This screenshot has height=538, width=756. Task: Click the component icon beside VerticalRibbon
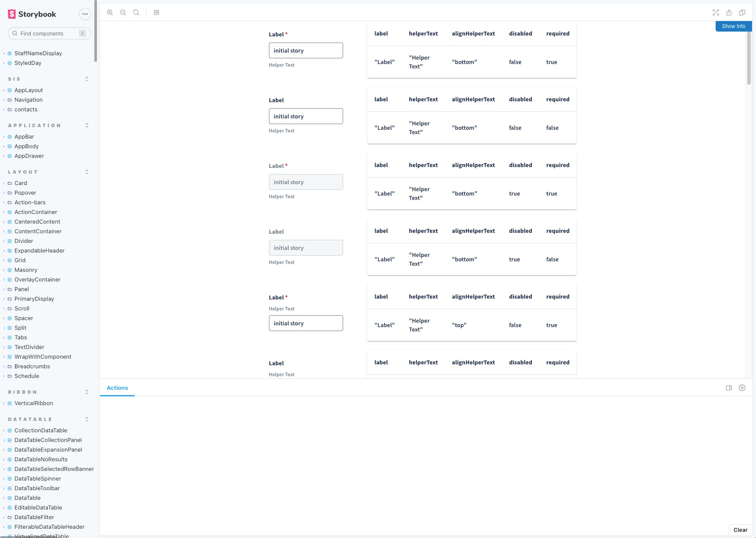point(10,403)
